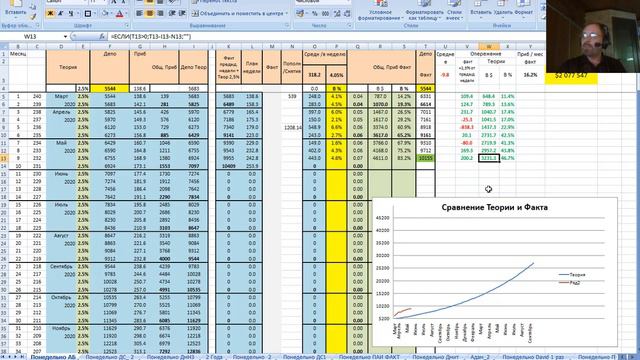Select cell showing 16.2% under Приб / мес
Screen dimensions: 640x360
coord(530,75)
